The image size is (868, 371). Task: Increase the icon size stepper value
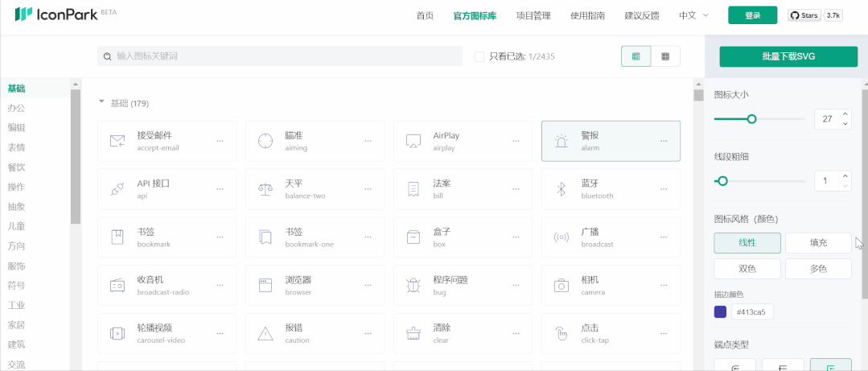pos(845,114)
